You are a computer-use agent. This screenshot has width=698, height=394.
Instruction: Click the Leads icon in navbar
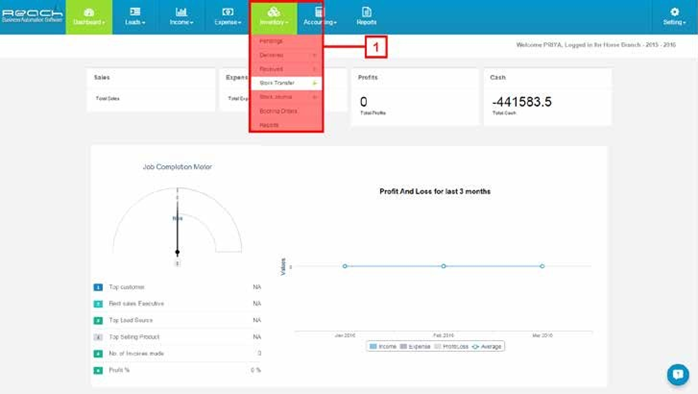pos(135,12)
